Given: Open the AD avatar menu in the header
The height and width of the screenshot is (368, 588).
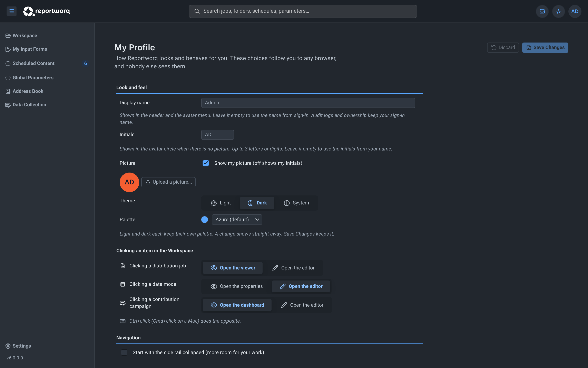Looking at the screenshot, I should point(575,11).
